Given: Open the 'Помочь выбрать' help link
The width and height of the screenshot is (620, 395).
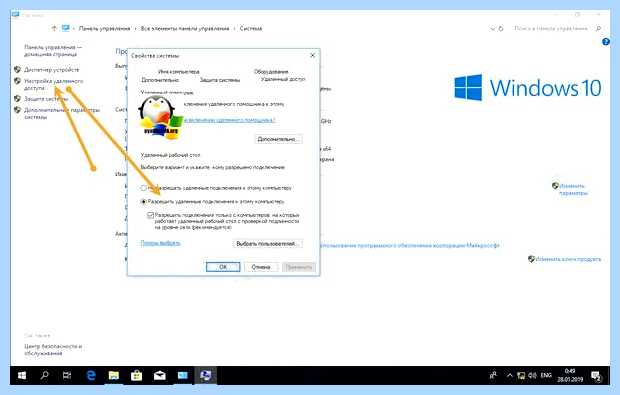Looking at the screenshot, I should click(x=161, y=243).
